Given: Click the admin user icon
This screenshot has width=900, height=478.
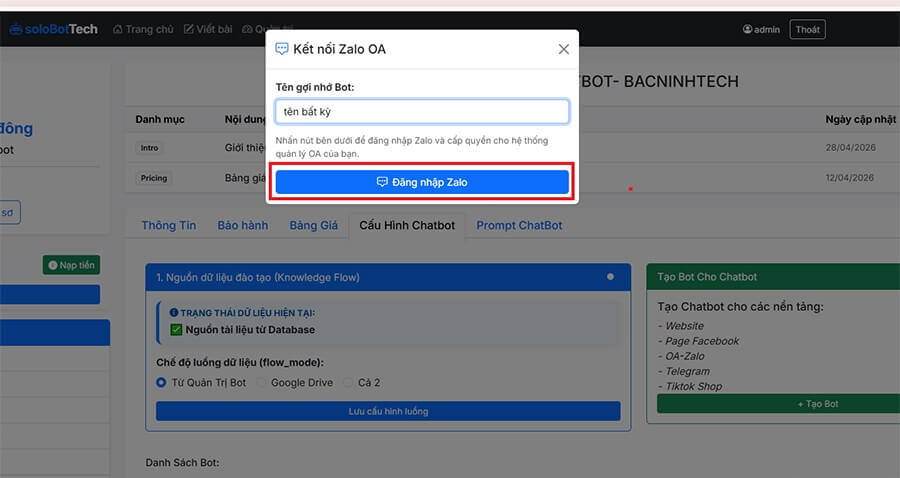Looking at the screenshot, I should pyautogui.click(x=747, y=29).
